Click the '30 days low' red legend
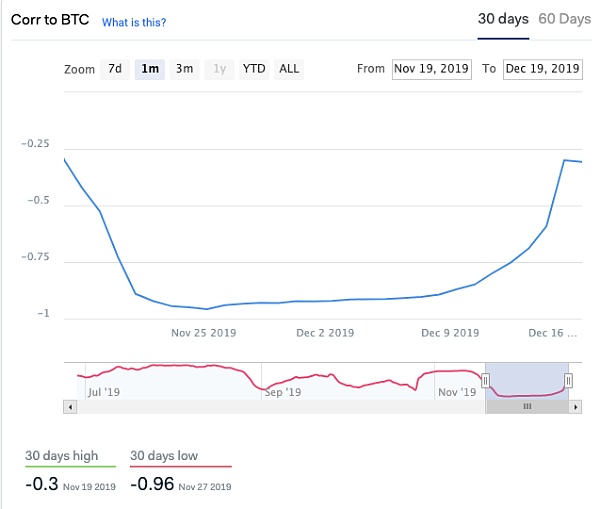The width and height of the screenshot is (600, 509). point(164,456)
